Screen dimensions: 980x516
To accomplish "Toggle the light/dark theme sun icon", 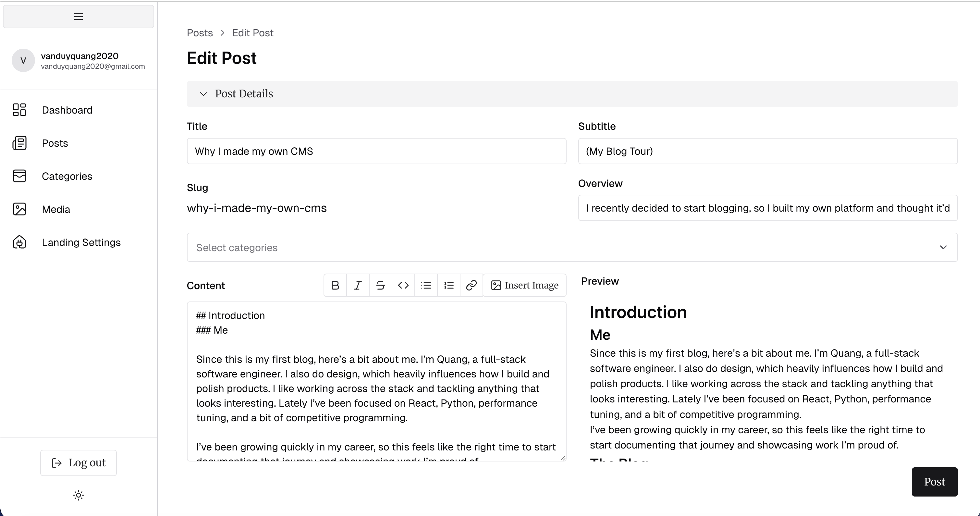I will 79,495.
